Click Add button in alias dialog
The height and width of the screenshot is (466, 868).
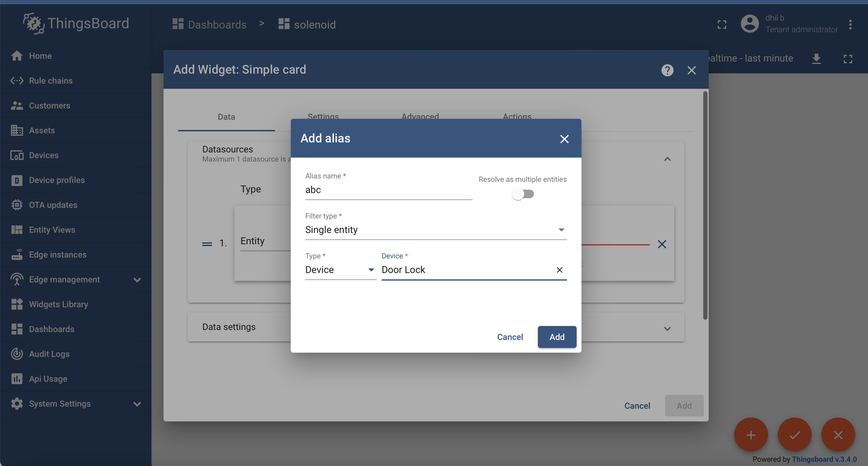click(x=557, y=337)
